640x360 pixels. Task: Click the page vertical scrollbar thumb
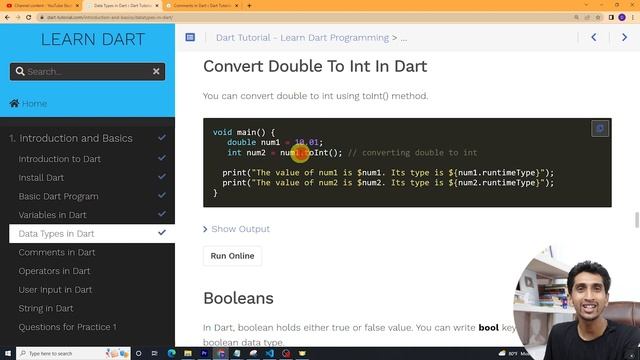[637, 220]
